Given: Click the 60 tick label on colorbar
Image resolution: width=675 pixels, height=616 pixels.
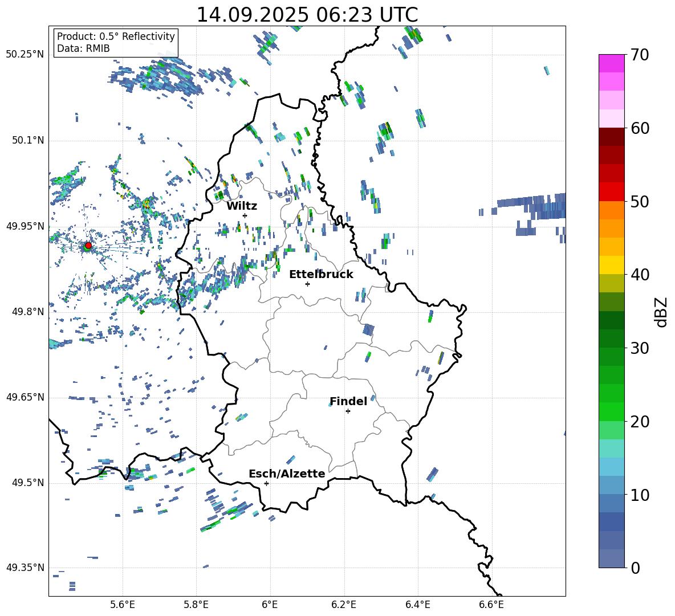Looking at the screenshot, I should (x=639, y=128).
